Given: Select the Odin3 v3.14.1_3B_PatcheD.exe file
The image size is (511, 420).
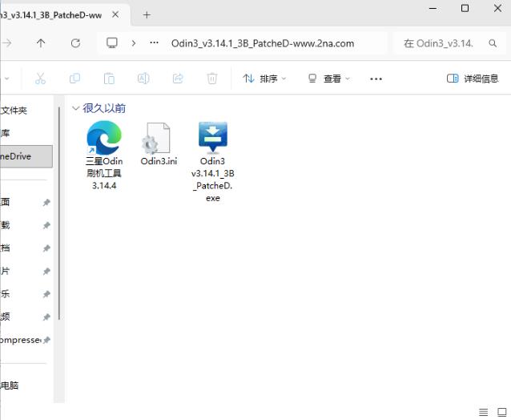Looking at the screenshot, I should 213,161.
